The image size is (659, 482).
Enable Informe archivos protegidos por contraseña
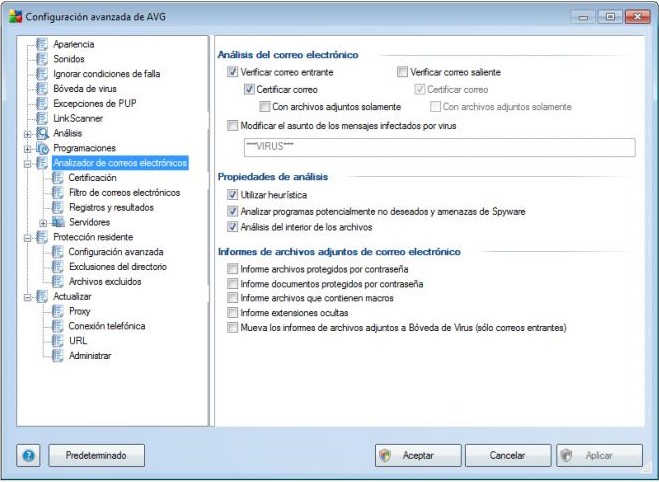point(232,269)
